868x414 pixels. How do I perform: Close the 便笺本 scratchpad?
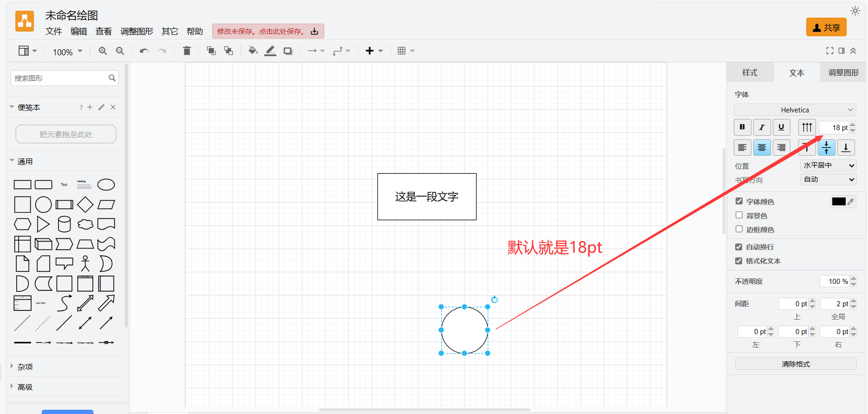coord(113,107)
